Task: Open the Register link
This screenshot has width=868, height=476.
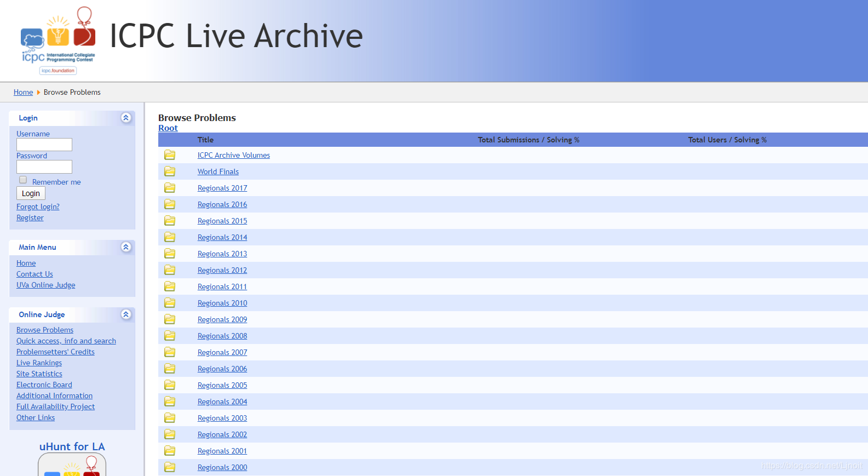Action: tap(30, 217)
